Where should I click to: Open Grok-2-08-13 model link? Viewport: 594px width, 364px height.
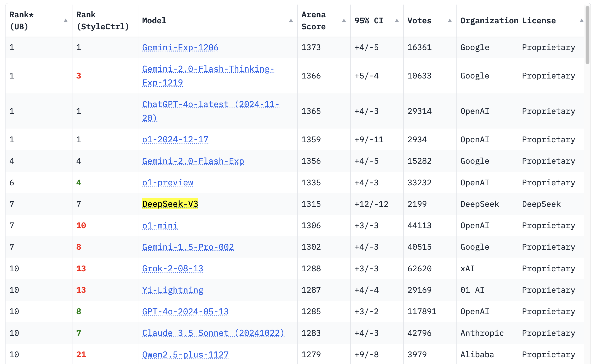coord(173,268)
